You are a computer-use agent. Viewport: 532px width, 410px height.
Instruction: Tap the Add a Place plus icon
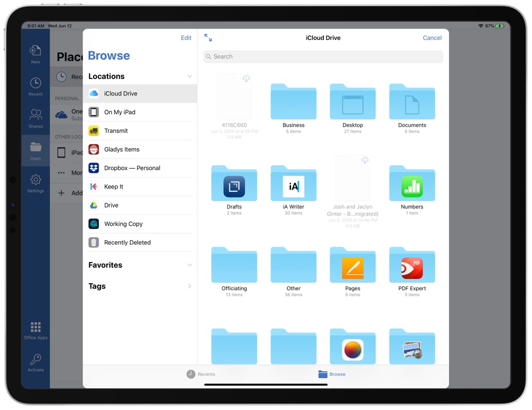coord(61,193)
